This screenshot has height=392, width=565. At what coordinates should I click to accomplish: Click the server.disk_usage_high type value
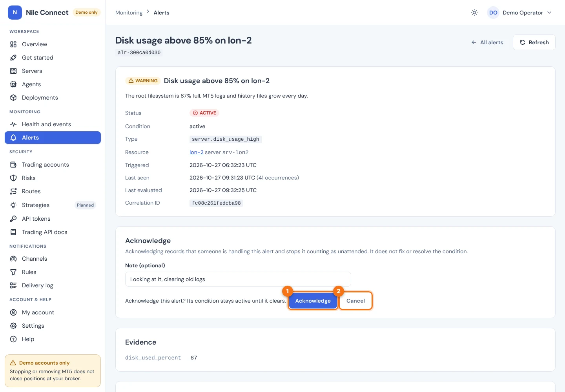point(226,139)
